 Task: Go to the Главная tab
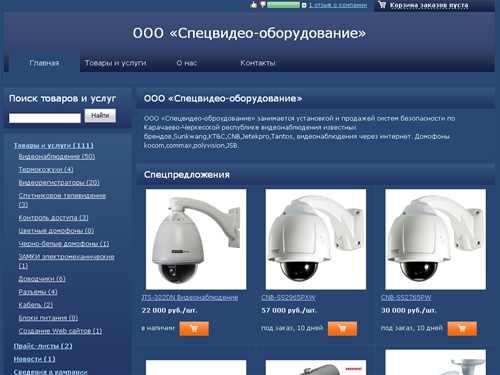tap(44, 63)
